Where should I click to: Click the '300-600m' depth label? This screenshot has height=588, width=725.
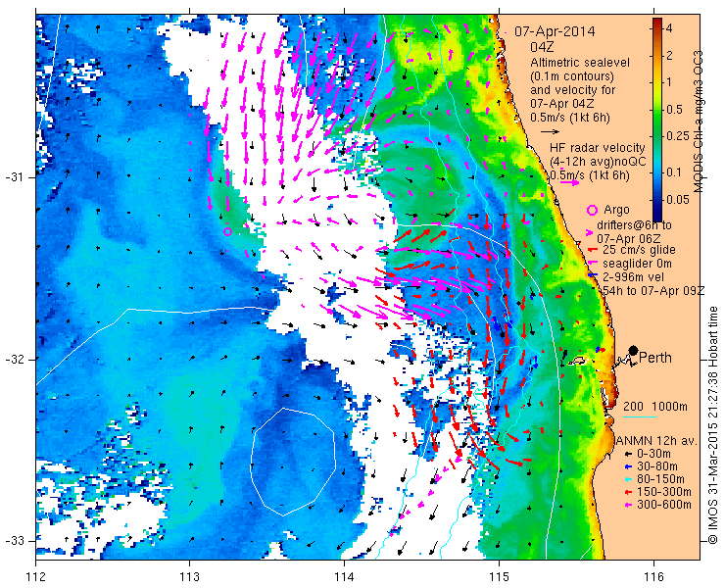[664, 505]
